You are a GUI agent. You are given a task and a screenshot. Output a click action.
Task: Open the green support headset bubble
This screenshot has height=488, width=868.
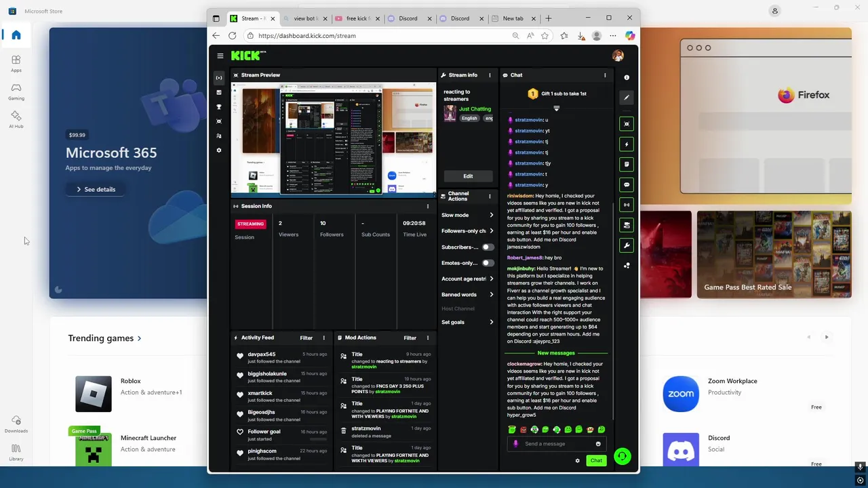point(622,456)
